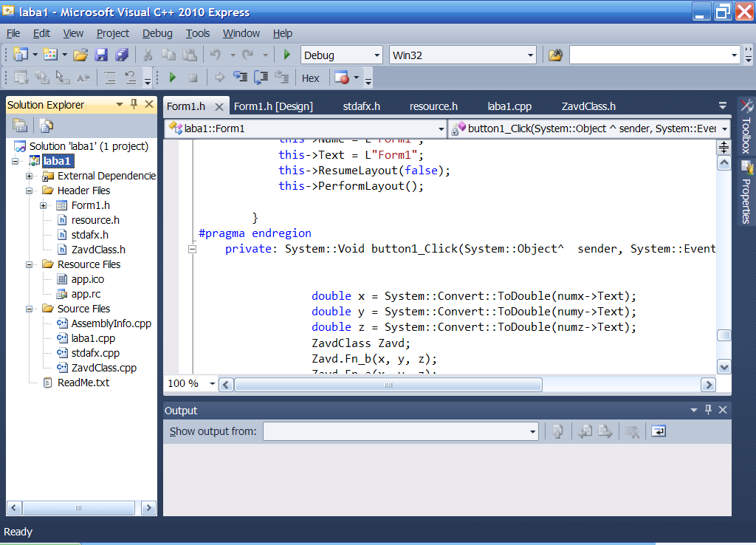The height and width of the screenshot is (545, 756).
Task: Collapse the button1_Click code region
Action: 193,250
